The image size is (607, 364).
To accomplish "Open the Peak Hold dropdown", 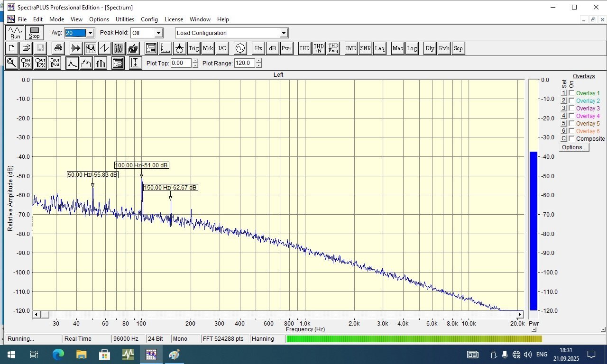I will pyautogui.click(x=158, y=33).
